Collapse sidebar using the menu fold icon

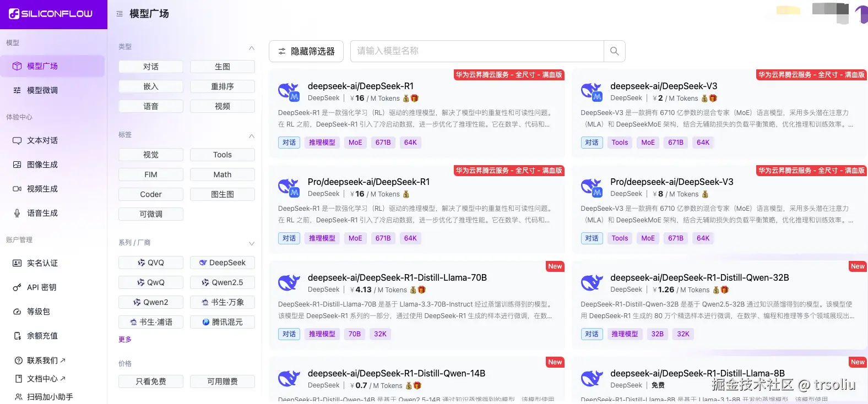(120, 14)
